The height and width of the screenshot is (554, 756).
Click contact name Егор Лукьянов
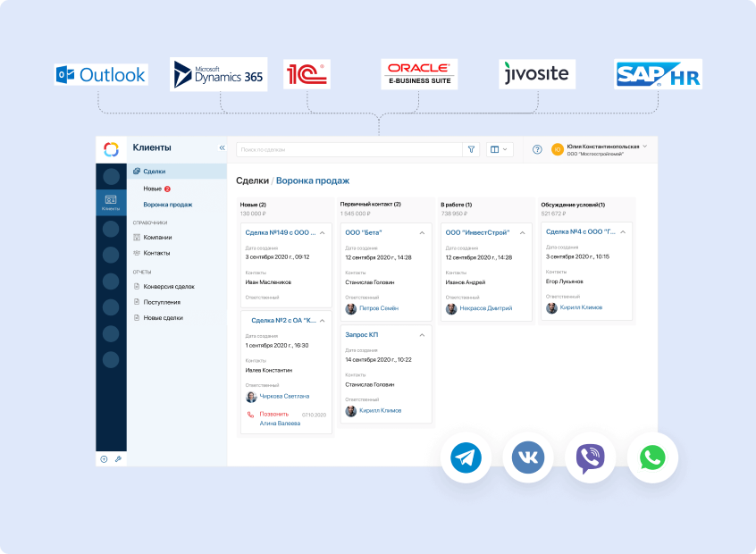point(564,281)
